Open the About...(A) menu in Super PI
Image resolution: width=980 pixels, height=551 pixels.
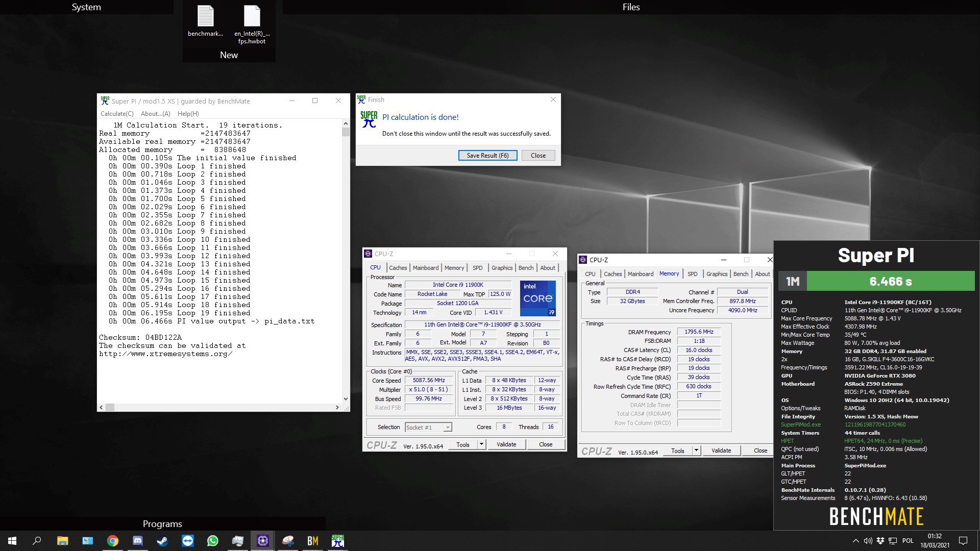[155, 114]
